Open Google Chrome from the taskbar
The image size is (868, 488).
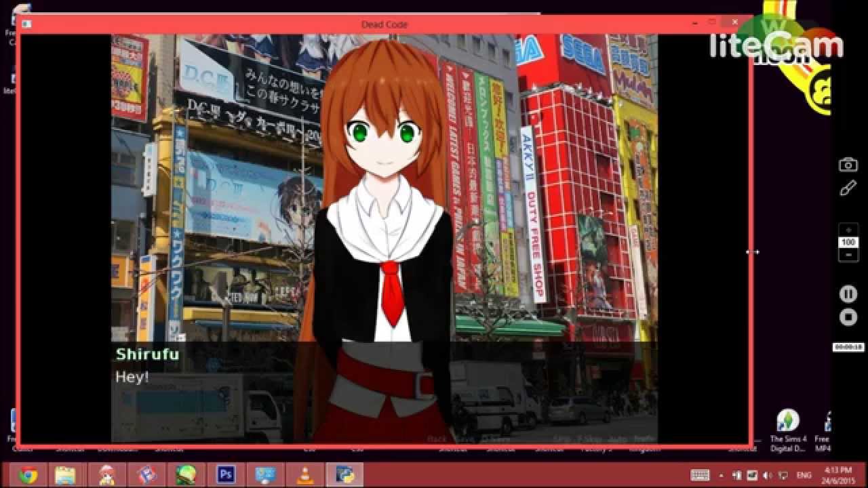28,475
